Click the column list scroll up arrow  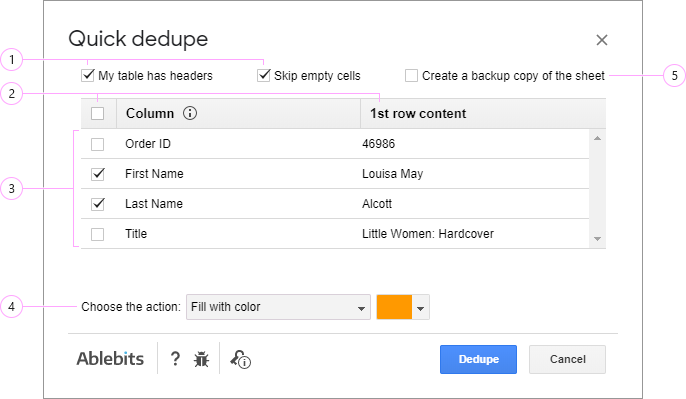[x=598, y=138]
